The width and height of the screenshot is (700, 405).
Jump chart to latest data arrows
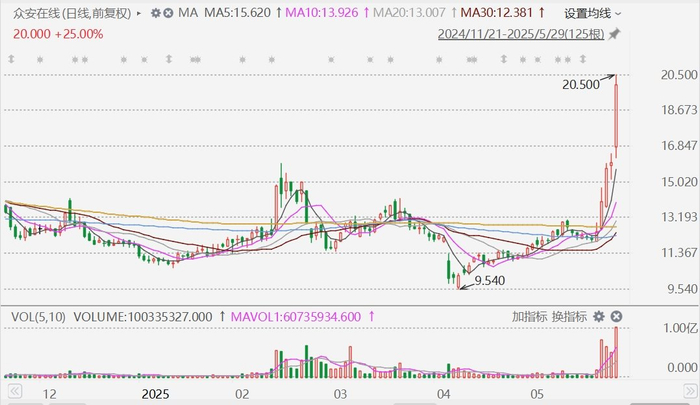[x=690, y=392]
